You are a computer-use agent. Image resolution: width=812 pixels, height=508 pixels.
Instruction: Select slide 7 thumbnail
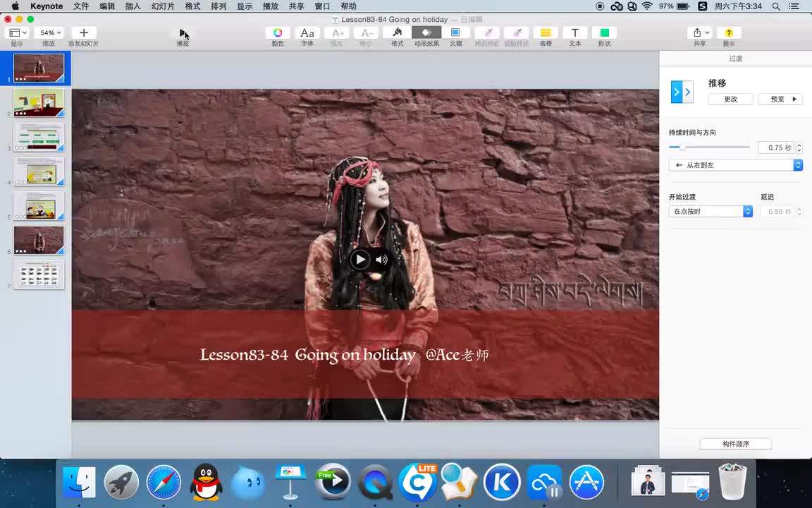[39, 274]
